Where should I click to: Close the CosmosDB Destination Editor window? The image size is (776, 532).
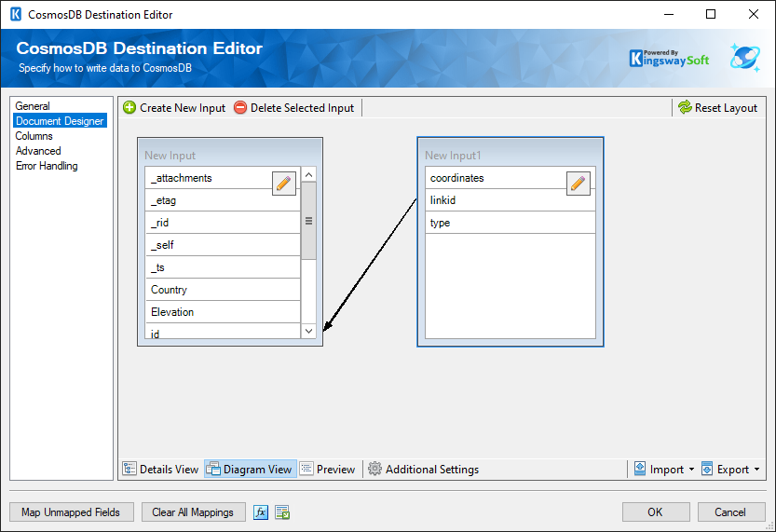[x=754, y=14]
